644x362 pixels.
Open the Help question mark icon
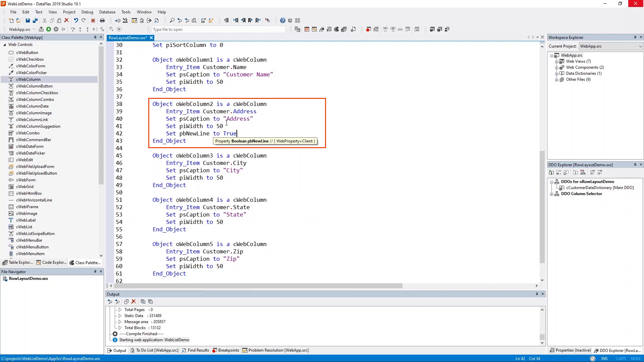283,20
